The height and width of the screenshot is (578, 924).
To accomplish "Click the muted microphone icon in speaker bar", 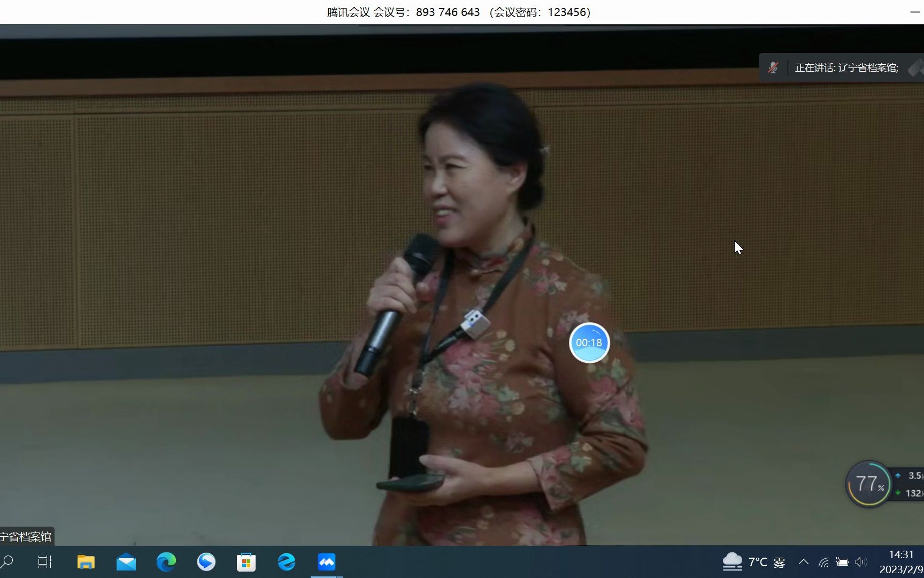I will (x=773, y=68).
